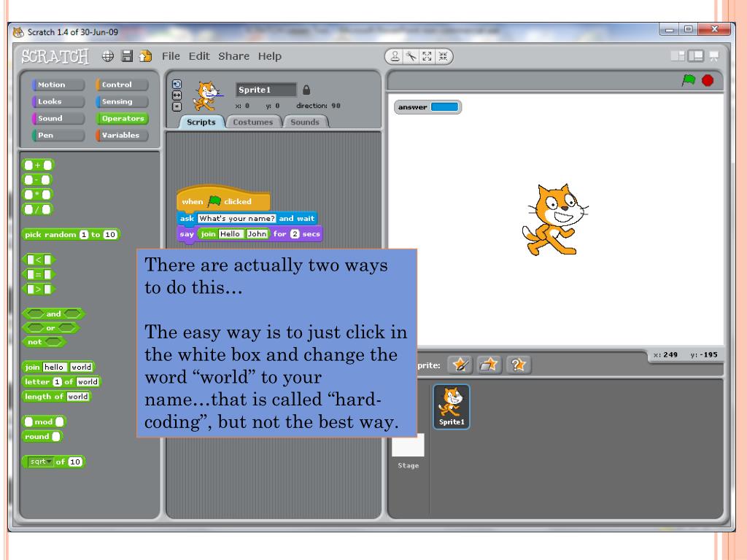Image resolution: width=747 pixels, height=560 pixels.
Task: Switch to the Scripts tab
Action: [201, 122]
